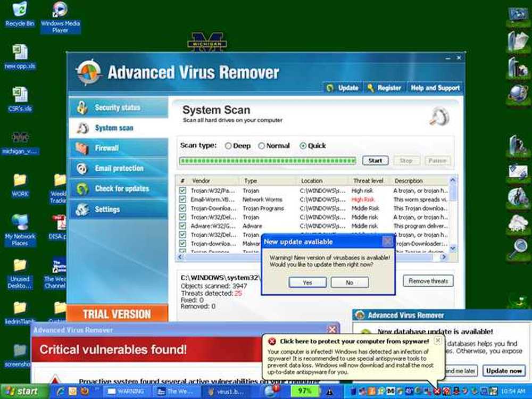The image size is (532, 399).
Task: Click the Check for updates globe icon
Action: click(82, 189)
